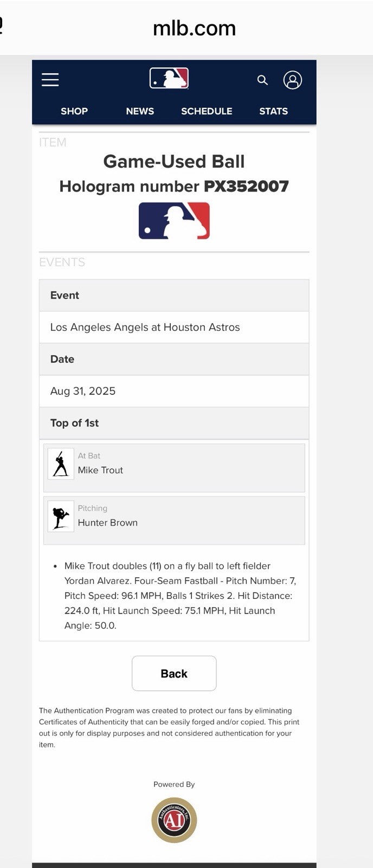Click the Aug 31, 2025 date row

pos(174,391)
